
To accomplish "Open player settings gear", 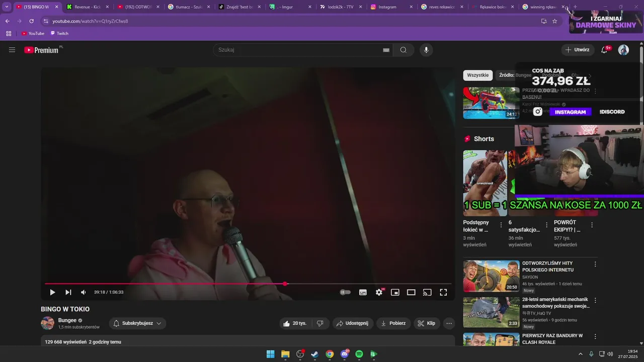I will coord(379,292).
